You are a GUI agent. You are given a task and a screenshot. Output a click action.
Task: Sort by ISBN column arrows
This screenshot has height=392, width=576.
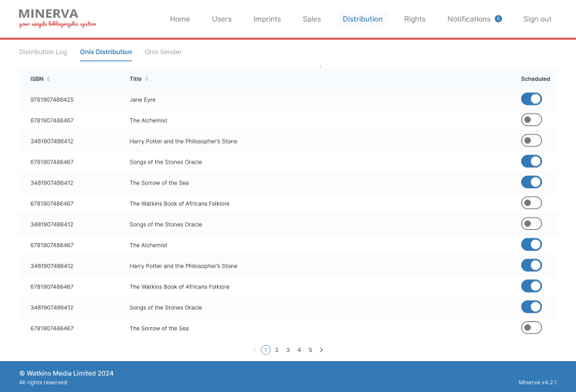coord(49,79)
